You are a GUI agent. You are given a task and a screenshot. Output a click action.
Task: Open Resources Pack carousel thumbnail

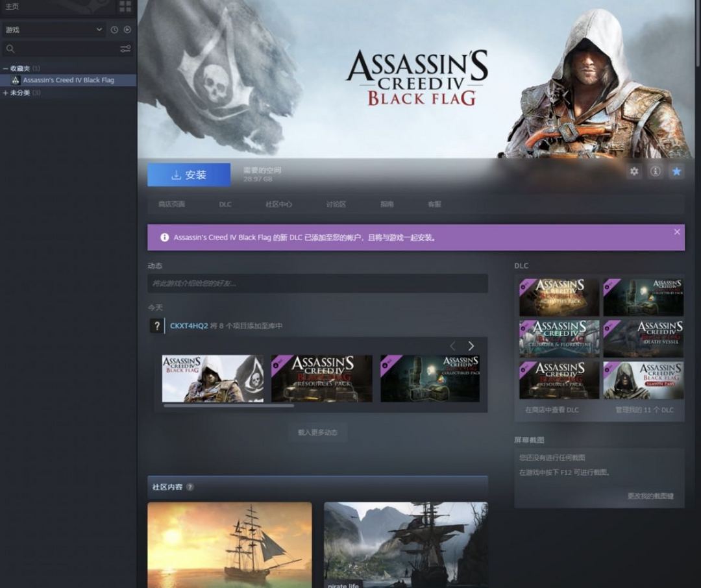coord(322,379)
